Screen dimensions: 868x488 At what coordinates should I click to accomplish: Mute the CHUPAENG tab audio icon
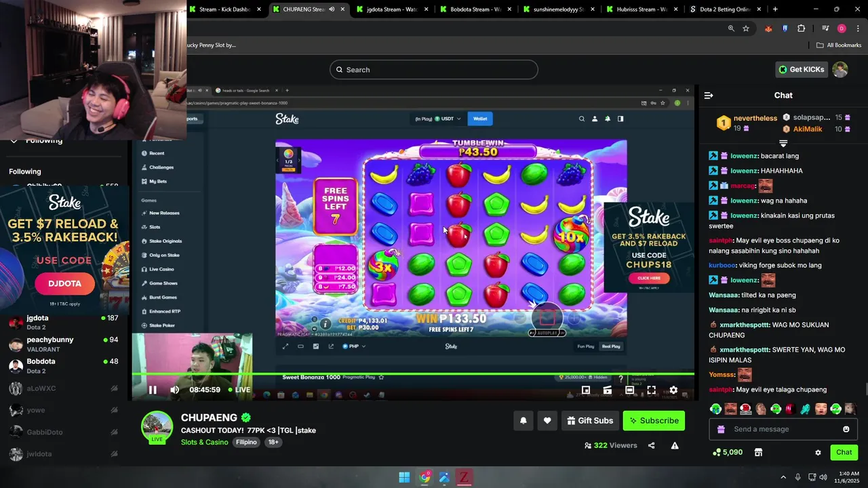(332, 9)
